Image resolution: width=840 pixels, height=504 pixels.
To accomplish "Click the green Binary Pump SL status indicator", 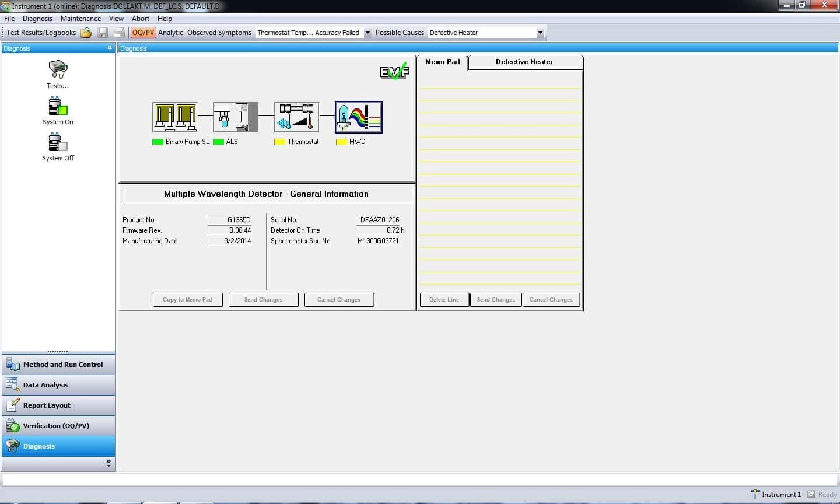I will 157,142.
